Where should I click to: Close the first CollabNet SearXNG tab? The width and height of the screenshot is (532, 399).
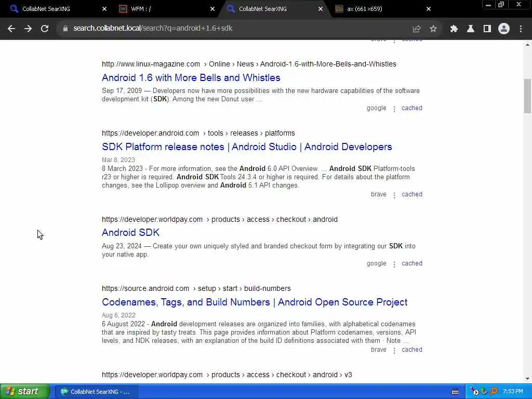(104, 9)
